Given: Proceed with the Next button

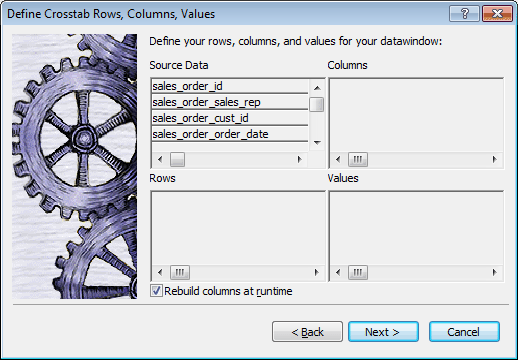Looking at the screenshot, I should click(x=383, y=332).
